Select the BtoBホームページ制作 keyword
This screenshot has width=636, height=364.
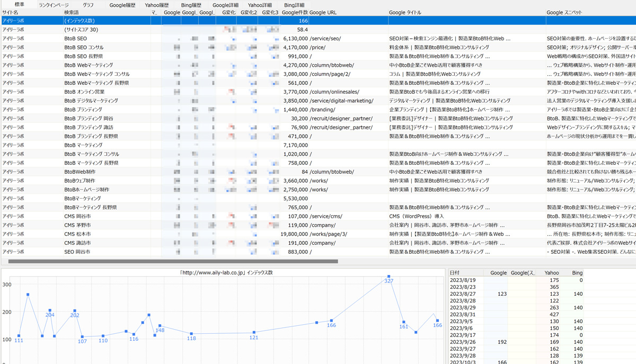pos(86,190)
